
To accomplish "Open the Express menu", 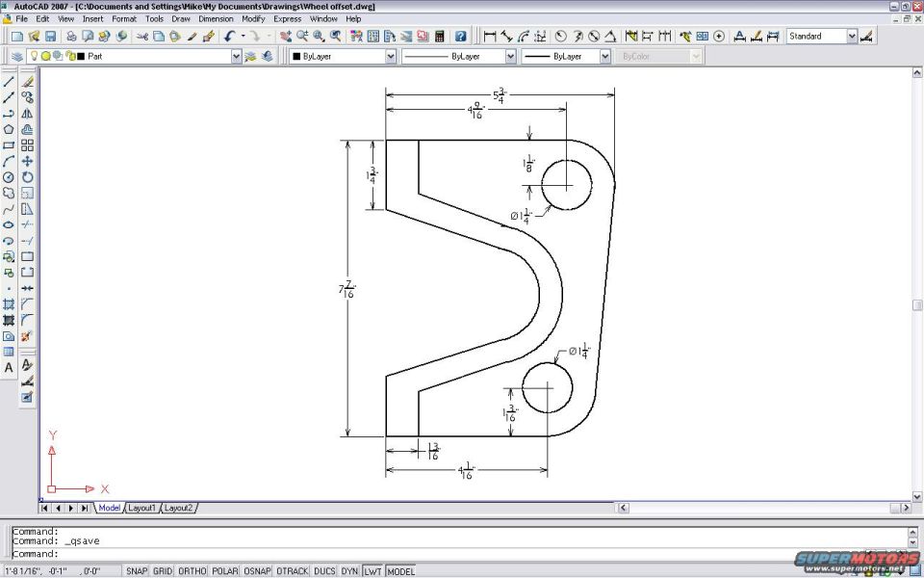I will 288,19.
